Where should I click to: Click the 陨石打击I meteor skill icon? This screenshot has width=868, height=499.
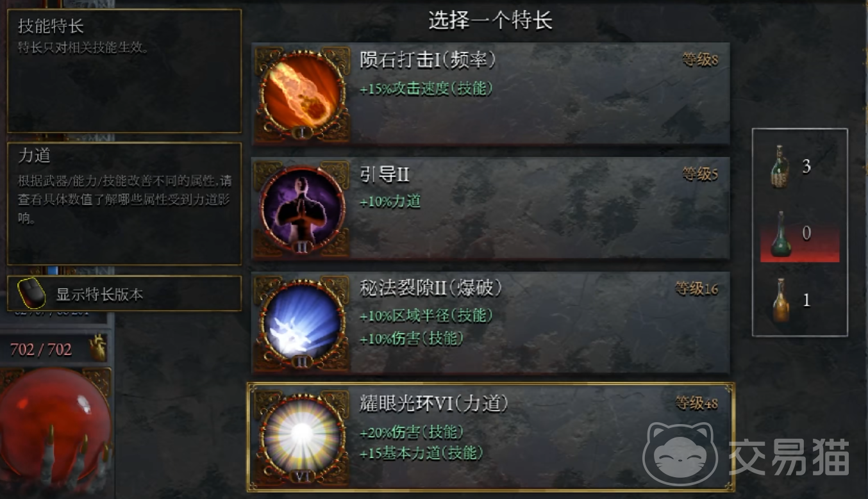302,94
